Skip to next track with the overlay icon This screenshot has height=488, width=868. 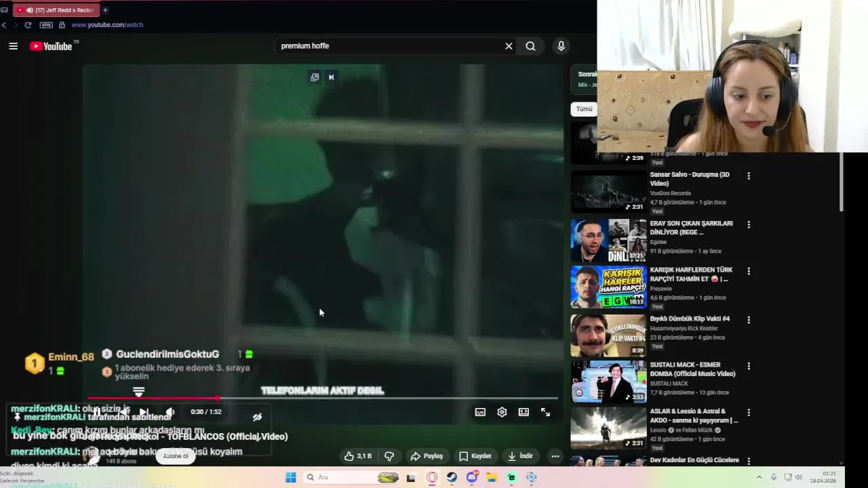click(x=332, y=77)
